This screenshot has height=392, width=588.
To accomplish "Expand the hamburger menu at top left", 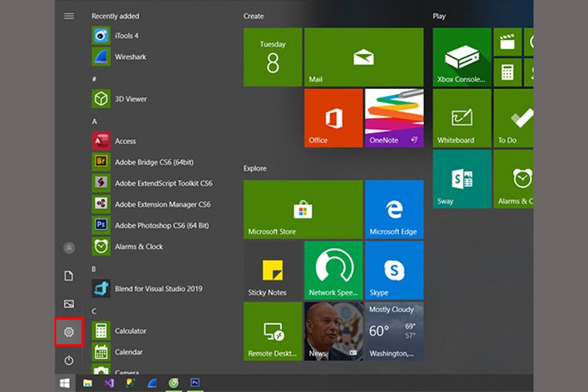I will (x=69, y=16).
